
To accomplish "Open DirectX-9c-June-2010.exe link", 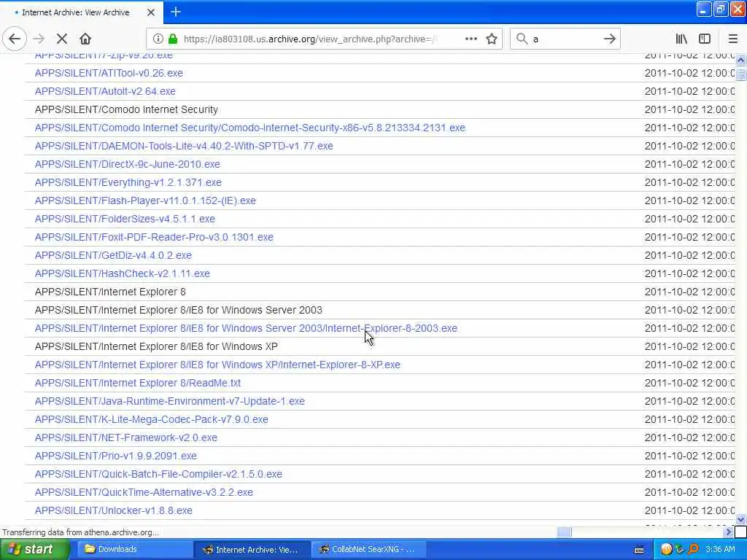I will tap(127, 164).
